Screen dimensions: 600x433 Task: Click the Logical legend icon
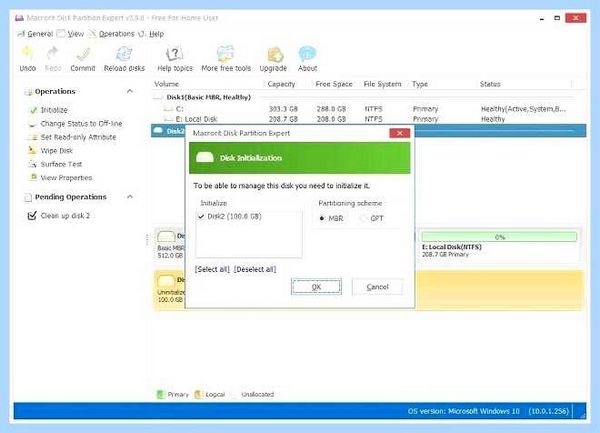point(198,394)
